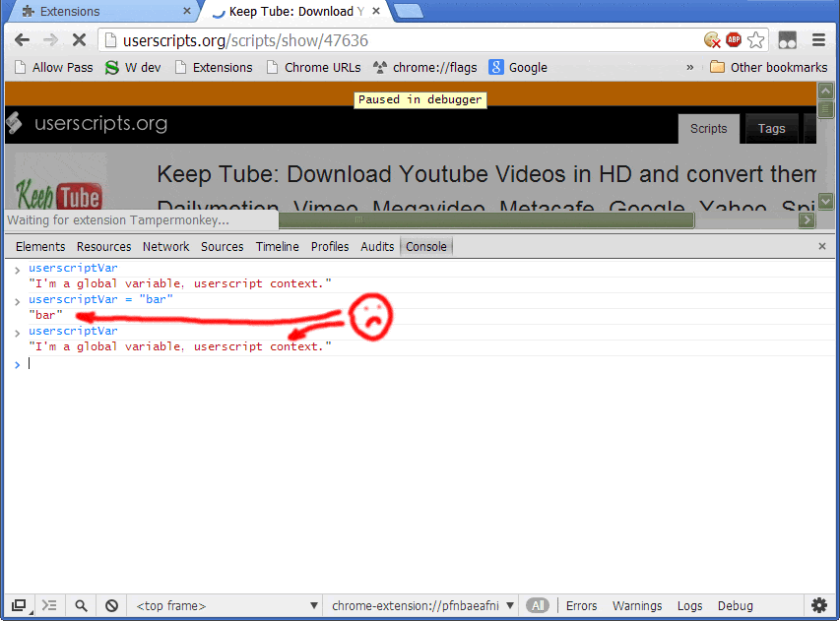Open the Adblock Plus extension icon
Image resolution: width=840 pixels, height=621 pixels.
point(734,39)
